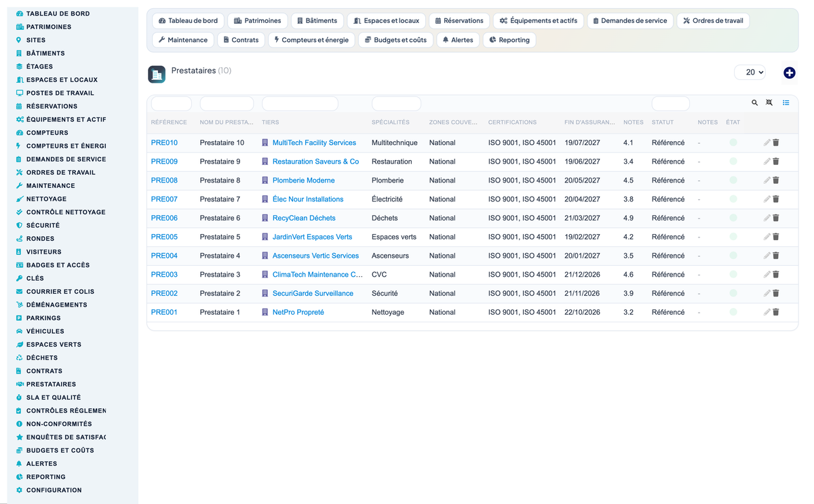Open the Reporting top tab
The image size is (814, 504).
coord(509,40)
